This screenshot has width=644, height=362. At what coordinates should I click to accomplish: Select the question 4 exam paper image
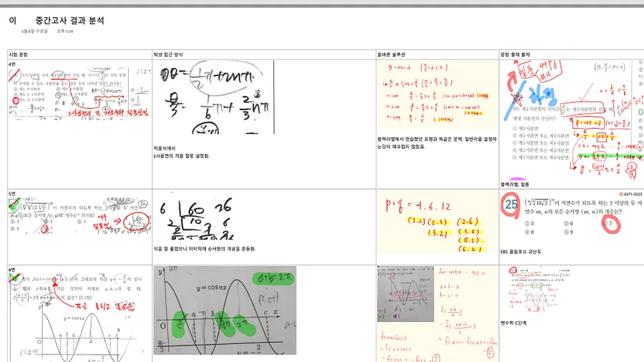click(x=80, y=93)
